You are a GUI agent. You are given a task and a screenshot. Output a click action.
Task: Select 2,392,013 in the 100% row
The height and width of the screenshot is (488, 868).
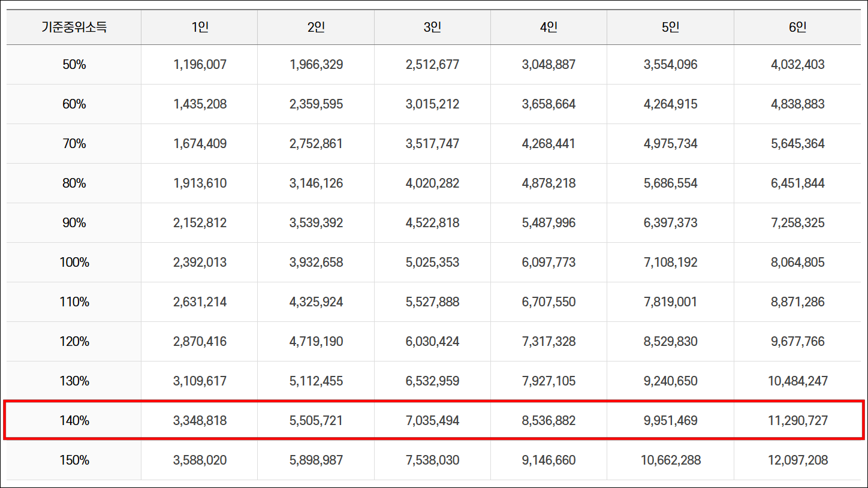point(200,263)
